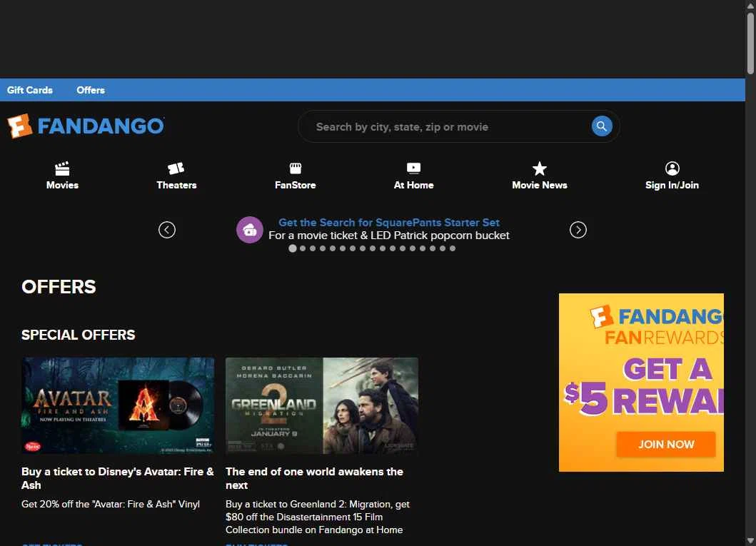Open the Movie News star icon
The width and height of the screenshot is (756, 546).
539,168
